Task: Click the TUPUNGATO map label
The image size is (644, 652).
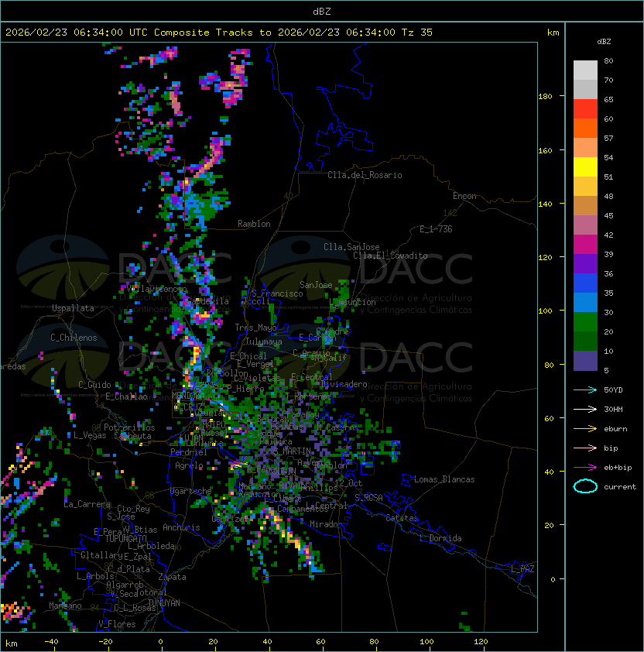Action: [x=125, y=538]
